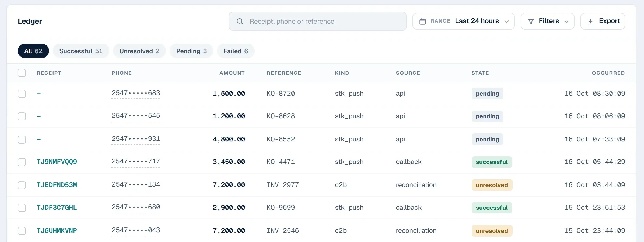This screenshot has height=242, width=644.
Task: Open receipt TJ9NMFVQQ9
Action: (x=57, y=162)
